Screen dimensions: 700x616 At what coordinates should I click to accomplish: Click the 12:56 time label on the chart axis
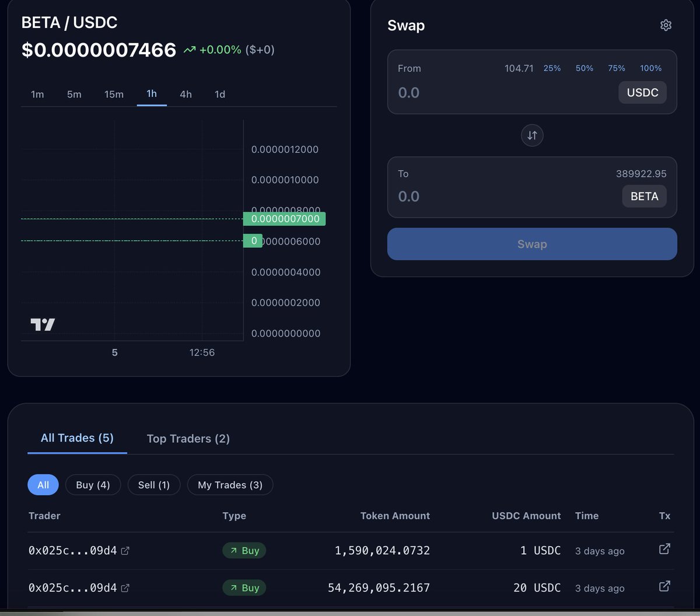coord(202,352)
